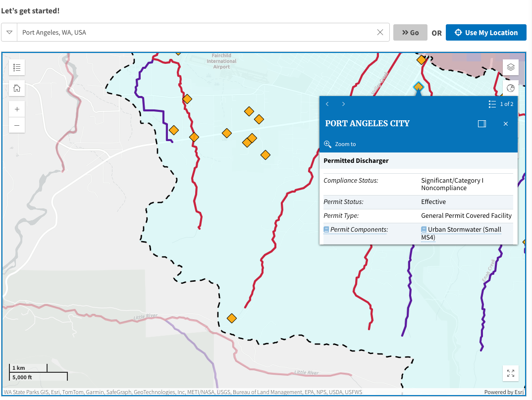This screenshot has height=400, width=532.
Task: Reset map to home extent
Action: pos(17,89)
